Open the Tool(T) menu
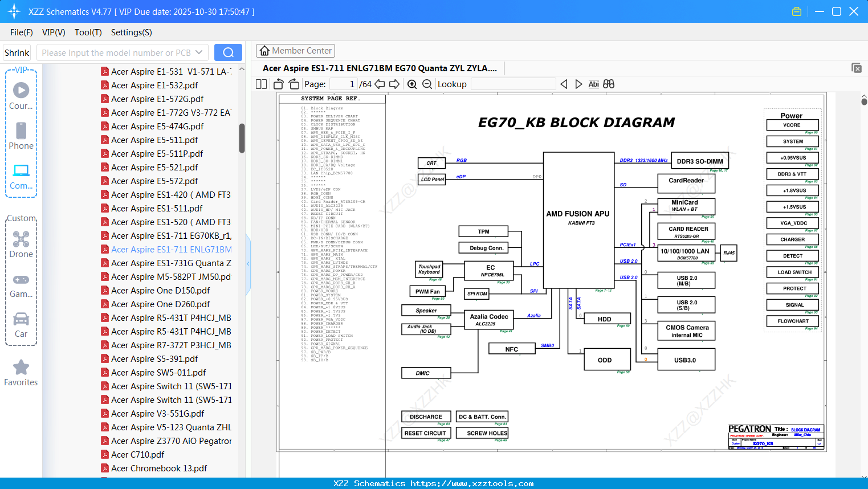 pyautogui.click(x=88, y=32)
